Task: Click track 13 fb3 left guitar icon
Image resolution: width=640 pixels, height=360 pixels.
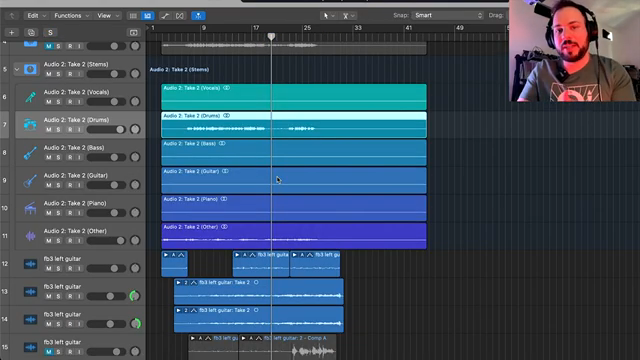Action: click(x=30, y=291)
